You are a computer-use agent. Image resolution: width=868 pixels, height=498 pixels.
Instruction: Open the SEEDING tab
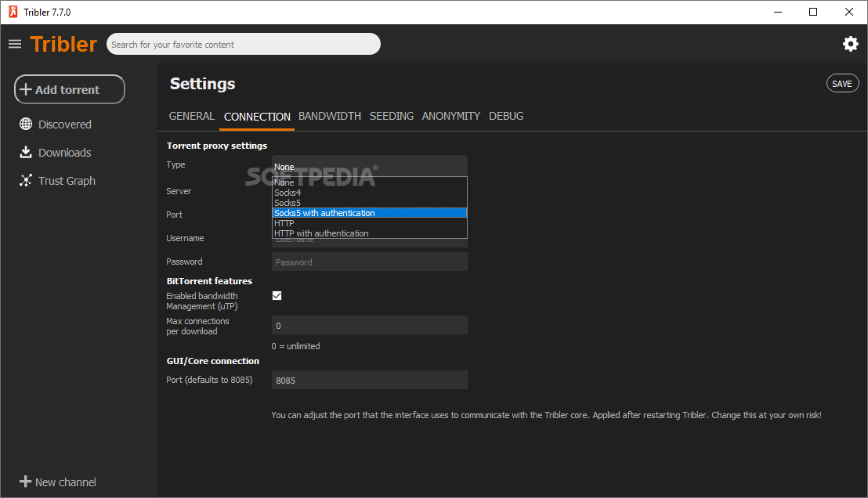pyautogui.click(x=392, y=116)
